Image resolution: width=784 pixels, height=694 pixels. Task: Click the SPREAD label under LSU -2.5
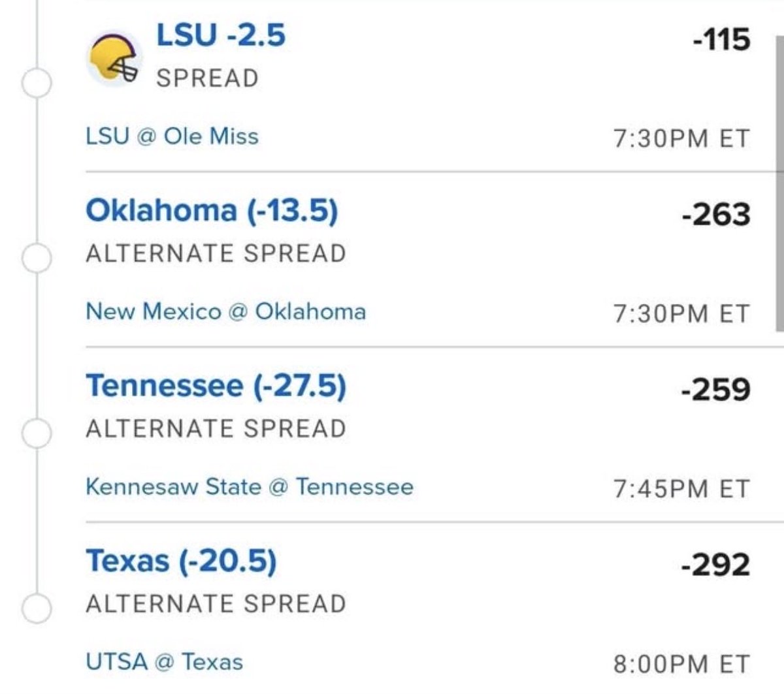click(207, 78)
